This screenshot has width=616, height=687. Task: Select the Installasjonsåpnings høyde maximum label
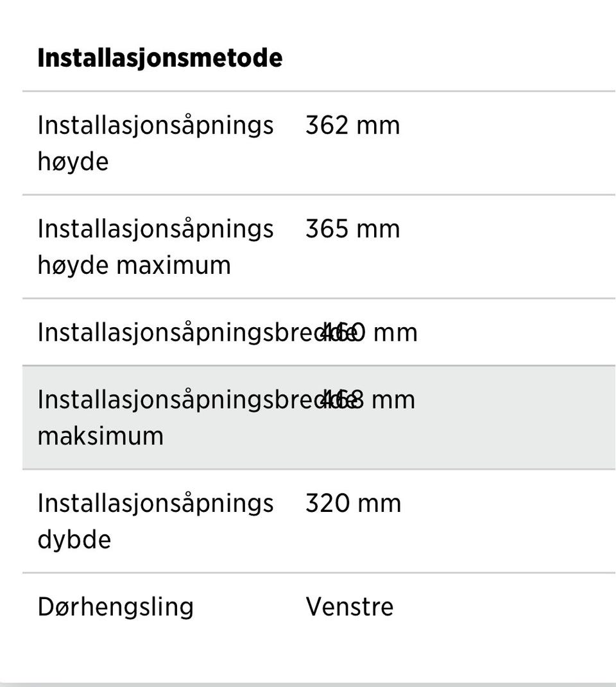click(156, 247)
